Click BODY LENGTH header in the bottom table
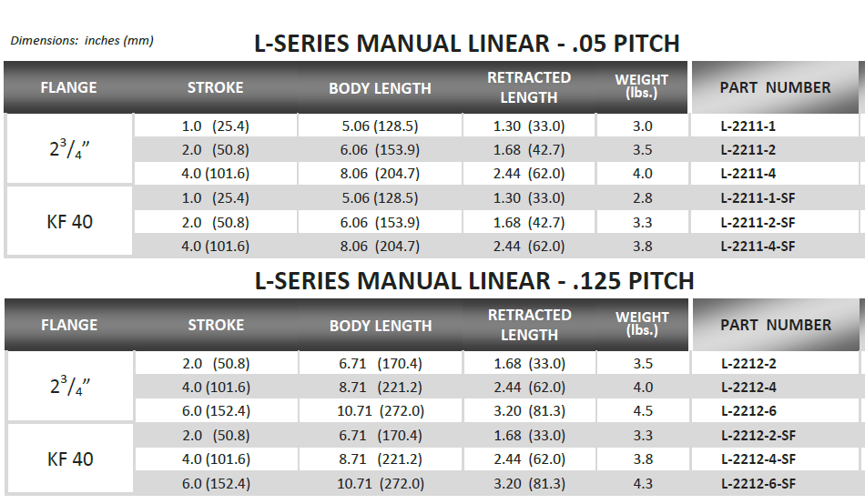 click(381, 326)
